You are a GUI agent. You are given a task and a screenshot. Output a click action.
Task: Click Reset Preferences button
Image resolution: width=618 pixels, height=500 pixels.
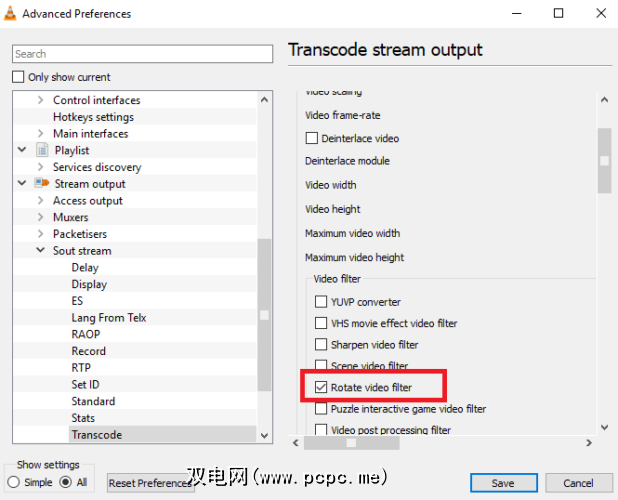tap(151, 483)
